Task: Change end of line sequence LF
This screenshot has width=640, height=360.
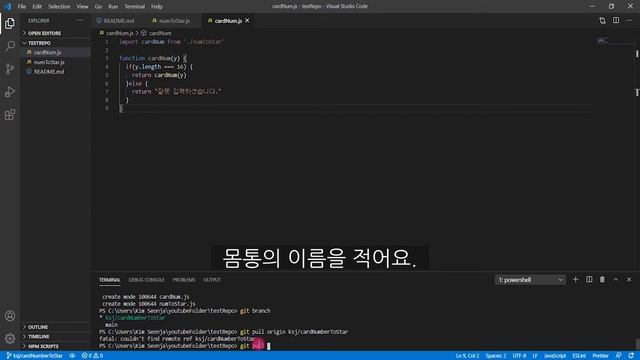Action: point(535,356)
